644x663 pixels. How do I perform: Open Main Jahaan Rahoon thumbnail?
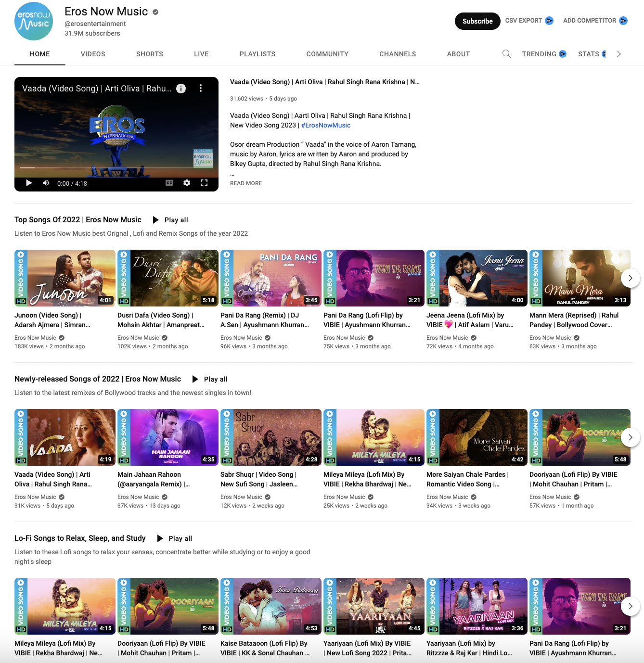[x=168, y=437]
